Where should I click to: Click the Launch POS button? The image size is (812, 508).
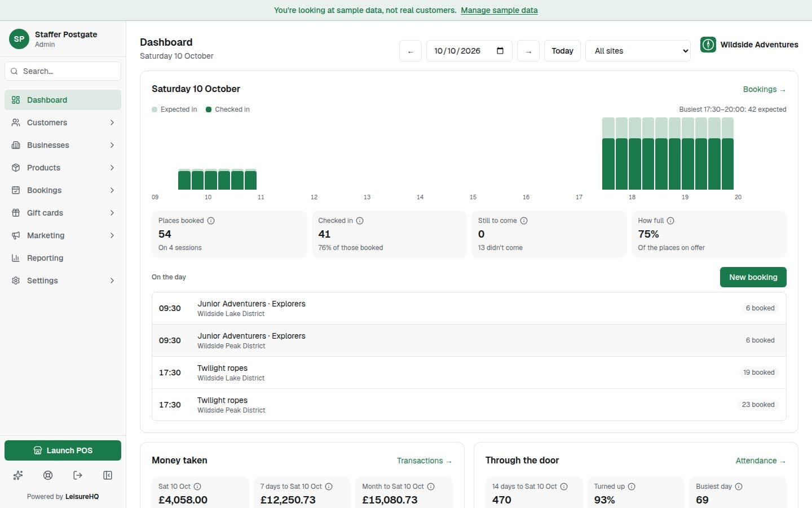pyautogui.click(x=63, y=450)
